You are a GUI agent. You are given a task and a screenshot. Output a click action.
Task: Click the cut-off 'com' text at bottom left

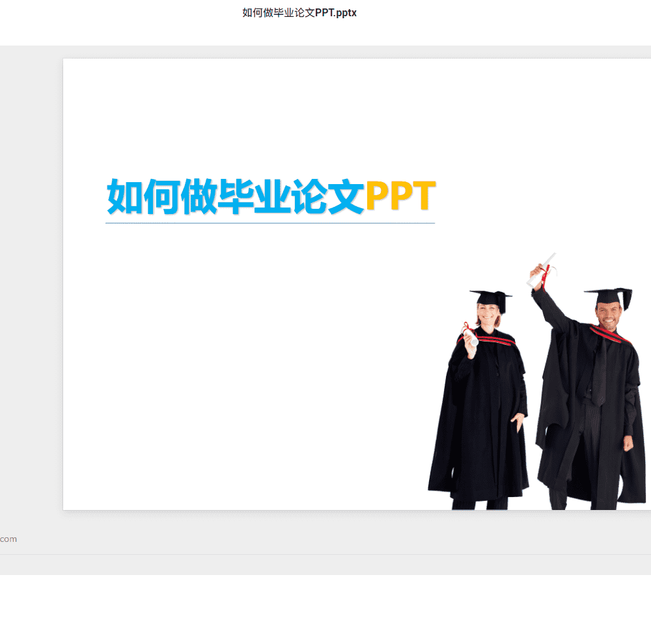[x=8, y=539]
